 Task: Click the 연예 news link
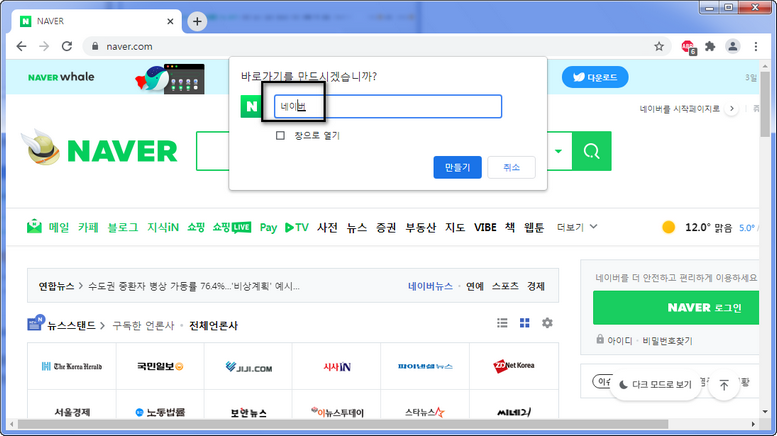click(475, 286)
